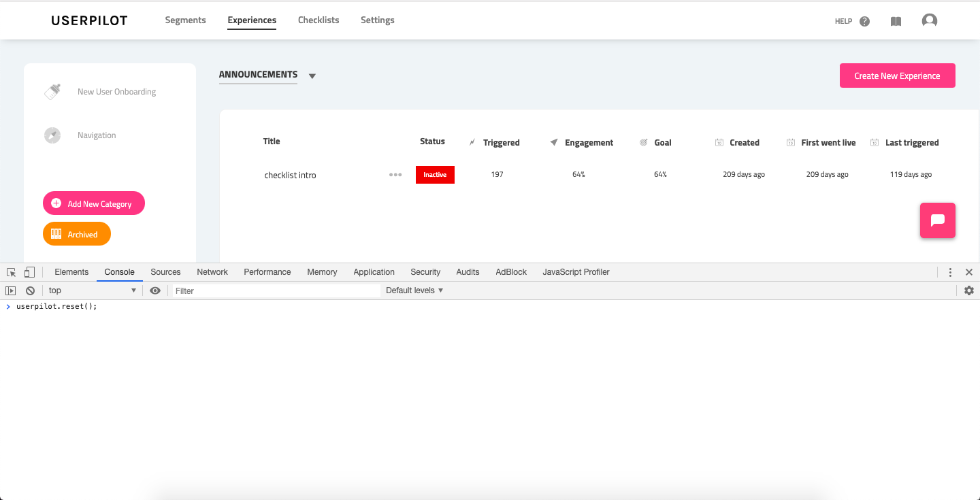This screenshot has width=980, height=500.
Task: Switch to the Network tab in DevTools
Action: [212, 271]
